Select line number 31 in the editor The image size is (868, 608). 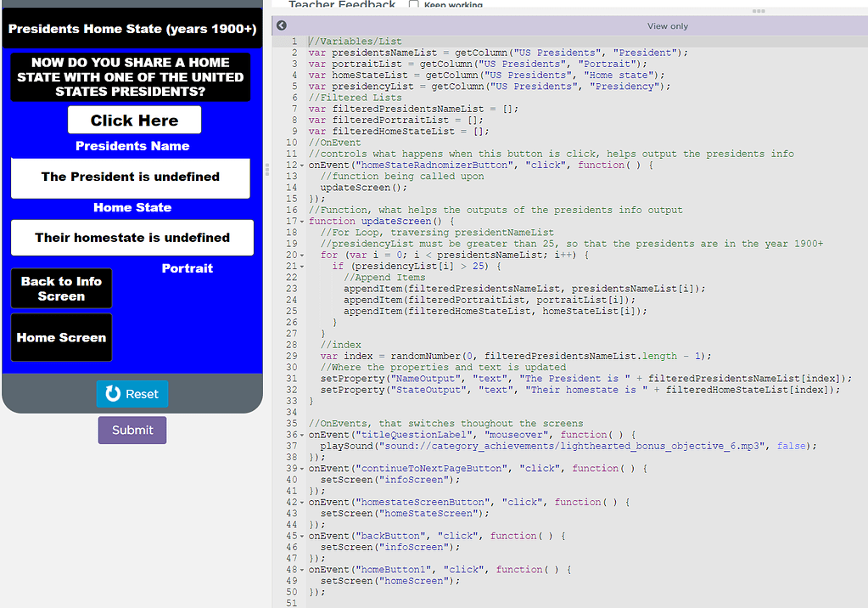(x=290, y=378)
